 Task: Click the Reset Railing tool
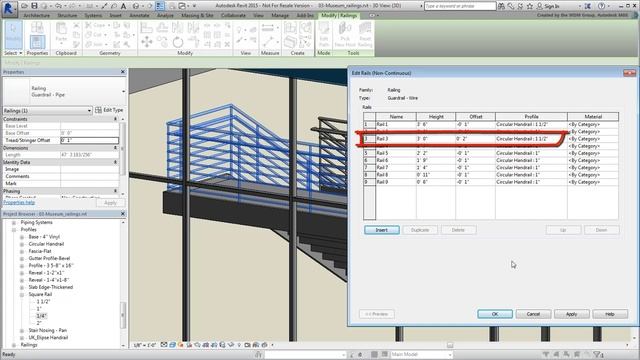[x=365, y=35]
